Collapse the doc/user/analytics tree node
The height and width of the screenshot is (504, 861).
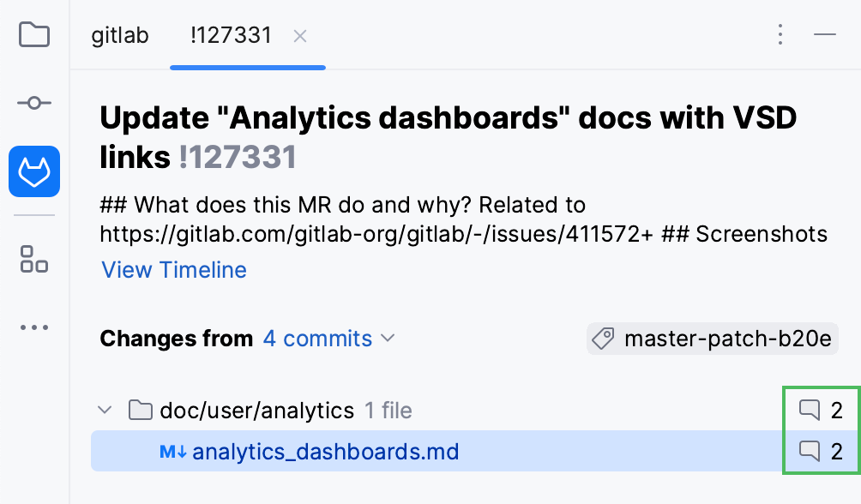[105, 410]
